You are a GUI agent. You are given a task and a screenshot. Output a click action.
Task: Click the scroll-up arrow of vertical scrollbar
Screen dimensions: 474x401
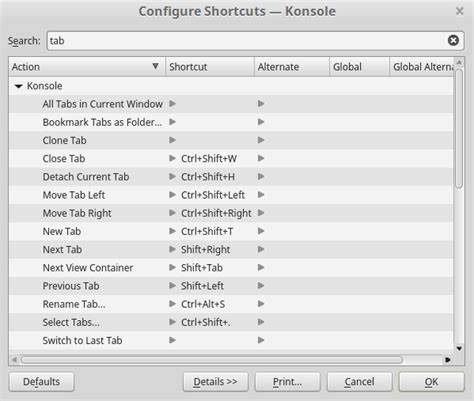click(x=459, y=62)
